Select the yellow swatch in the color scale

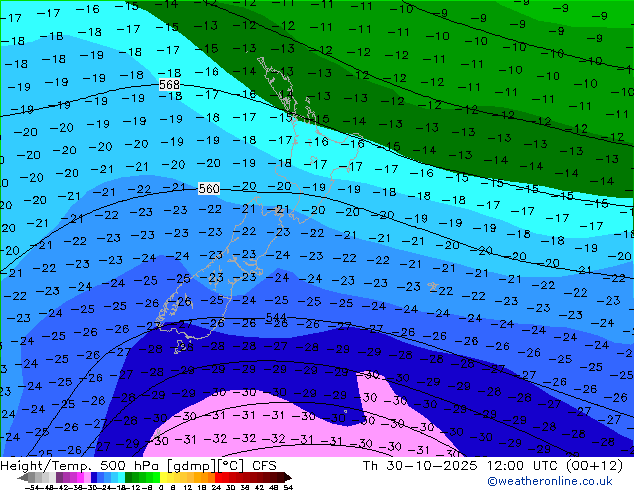coord(163,477)
